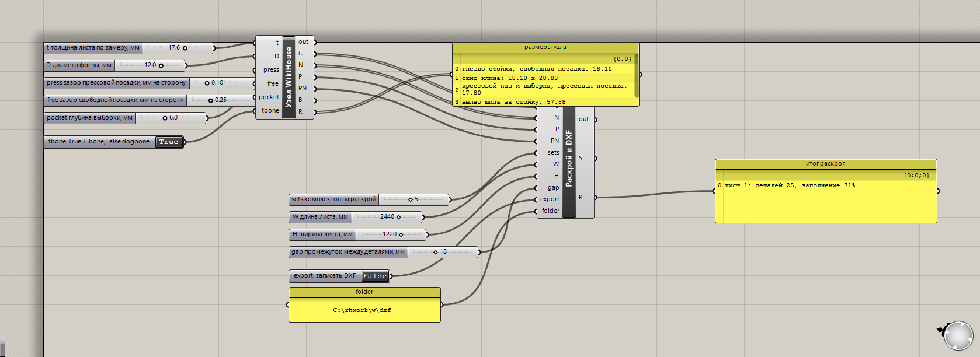Image resolution: width=980 pixels, height=357 pixels.
Task: Click the pocket глубина выборки slider handle
Action: [x=165, y=118]
